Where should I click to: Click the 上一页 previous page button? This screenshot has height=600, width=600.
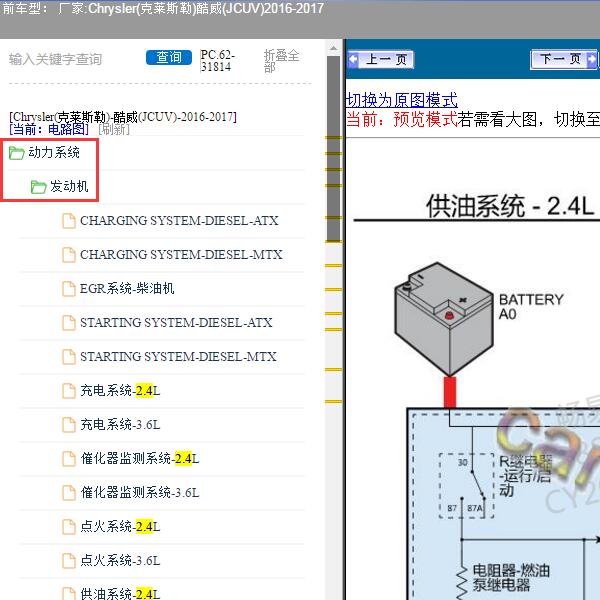381,60
